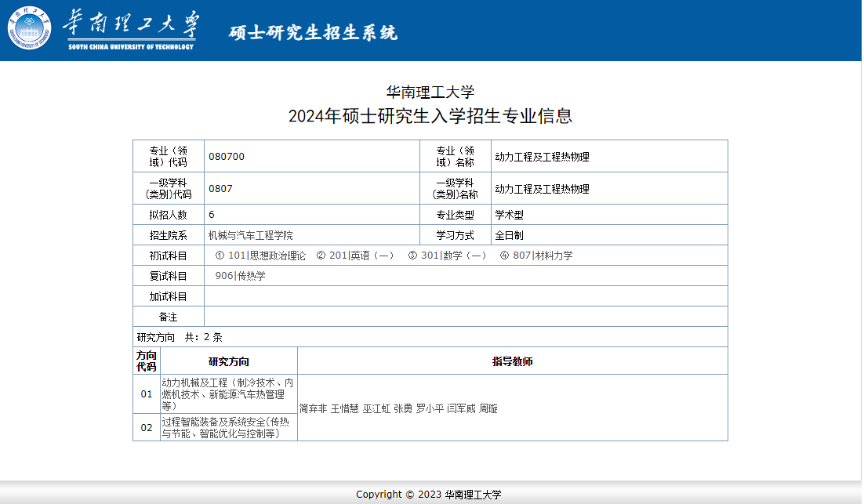The height and width of the screenshot is (504, 864).
Task: Click advisor name 闫军威
Action: pyautogui.click(x=461, y=408)
